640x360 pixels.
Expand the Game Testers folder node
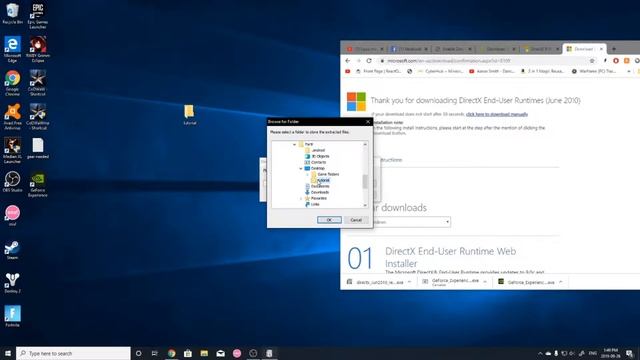[x=307, y=174]
